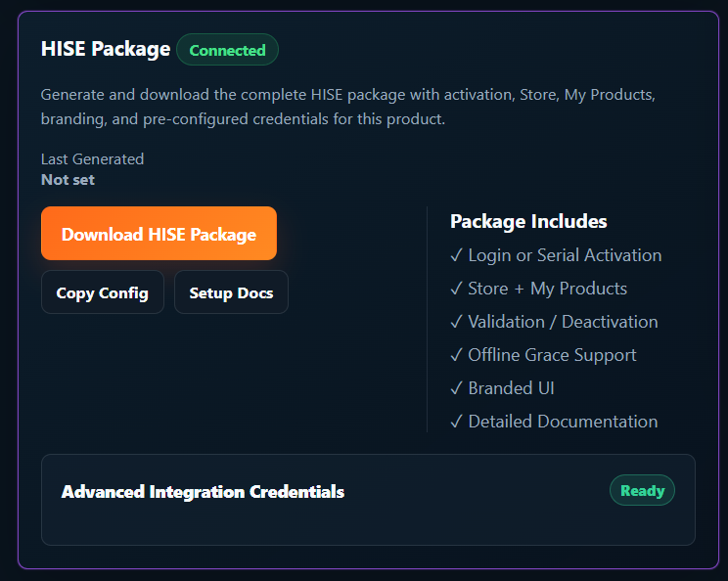Click the Offline Grace Support item text

[x=552, y=355]
